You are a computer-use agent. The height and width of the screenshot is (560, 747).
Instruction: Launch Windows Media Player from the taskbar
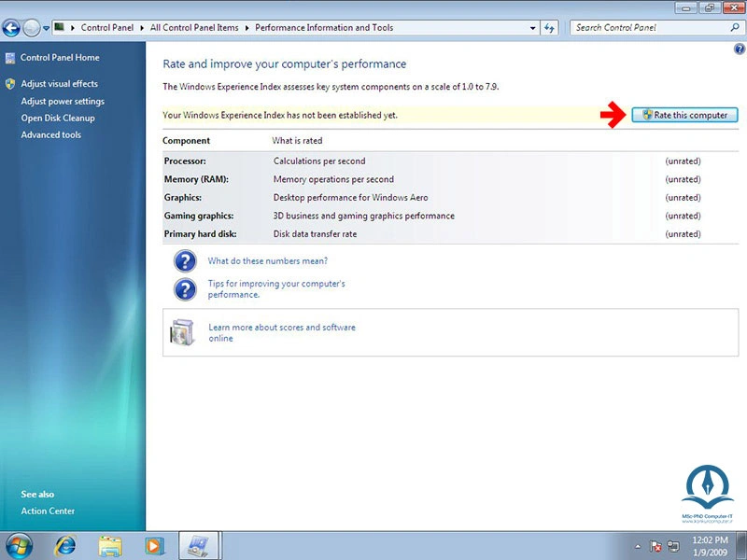154,546
